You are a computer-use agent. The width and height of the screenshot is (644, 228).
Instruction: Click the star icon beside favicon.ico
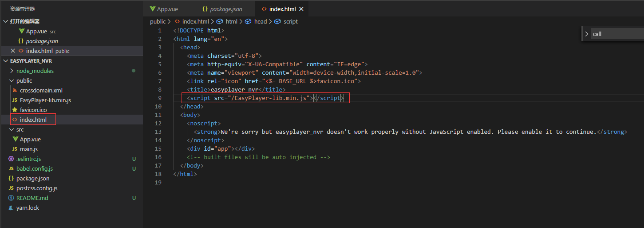(x=15, y=110)
